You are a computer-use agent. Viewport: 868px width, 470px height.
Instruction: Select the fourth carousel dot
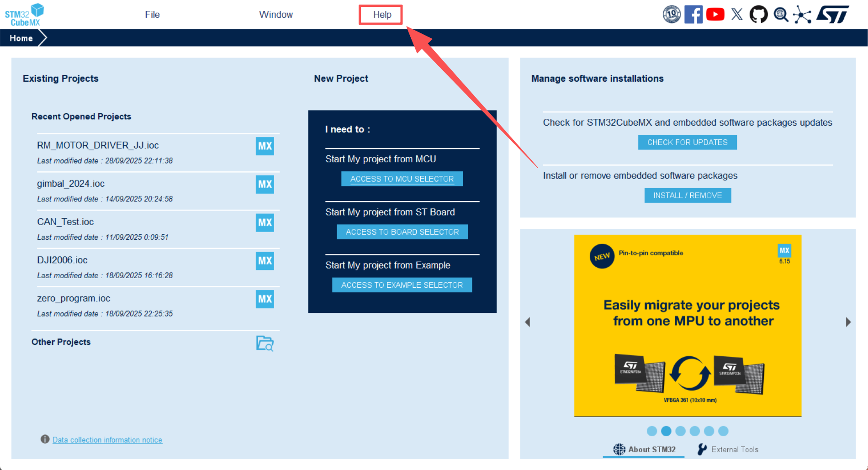695,431
